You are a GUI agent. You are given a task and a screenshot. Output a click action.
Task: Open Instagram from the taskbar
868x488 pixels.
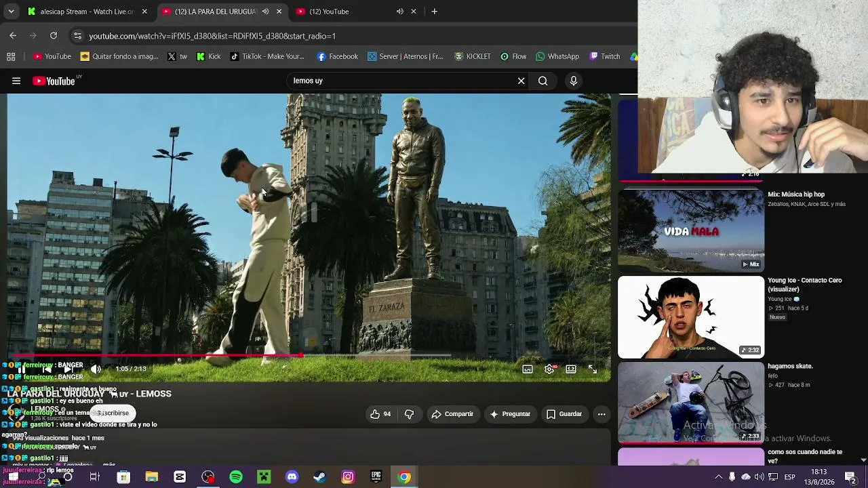point(348,477)
